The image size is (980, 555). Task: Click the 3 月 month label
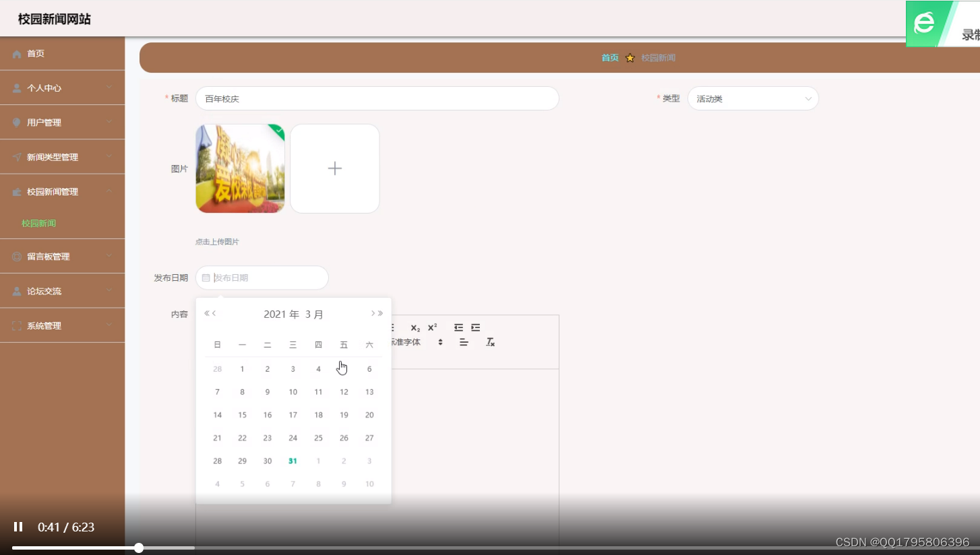tap(314, 314)
